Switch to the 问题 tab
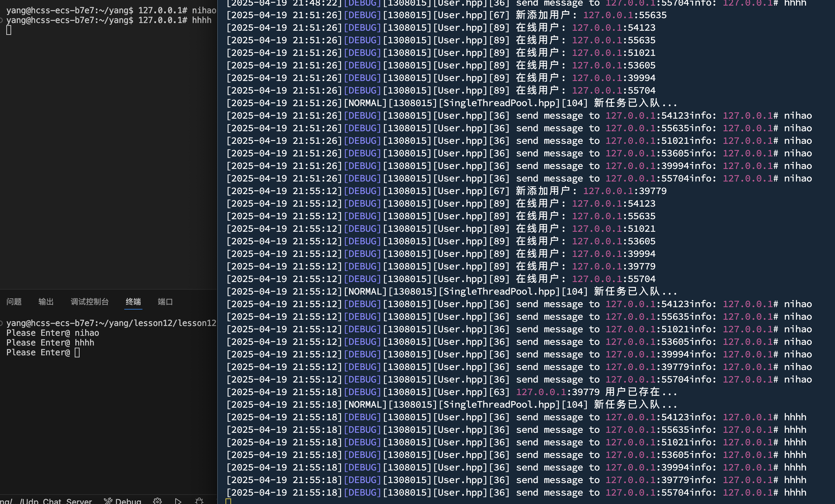Image resolution: width=835 pixels, height=504 pixels. (x=14, y=302)
